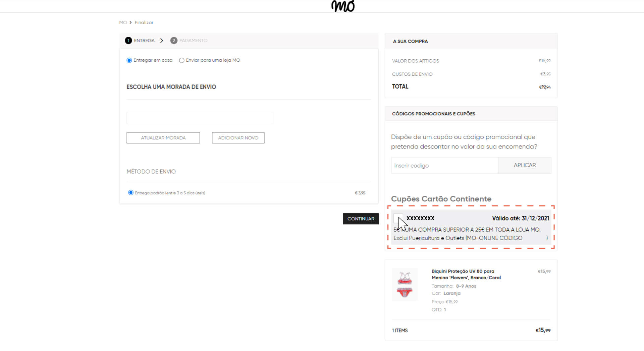The width and height of the screenshot is (644, 351).
Task: Open the Biquíni Proteção UV 80 product link
Action: tap(466, 274)
